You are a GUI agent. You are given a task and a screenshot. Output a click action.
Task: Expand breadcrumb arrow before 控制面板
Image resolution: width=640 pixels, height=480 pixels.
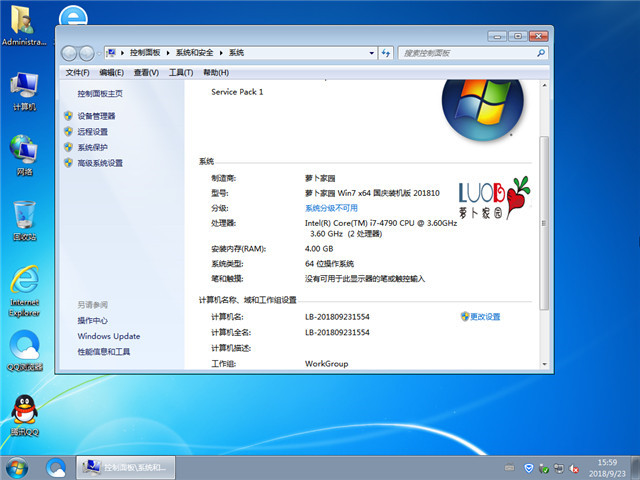122,53
